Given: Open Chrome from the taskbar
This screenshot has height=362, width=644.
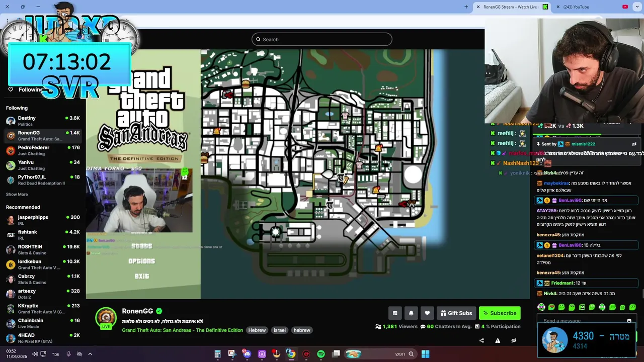Looking at the screenshot, I should 291,354.
